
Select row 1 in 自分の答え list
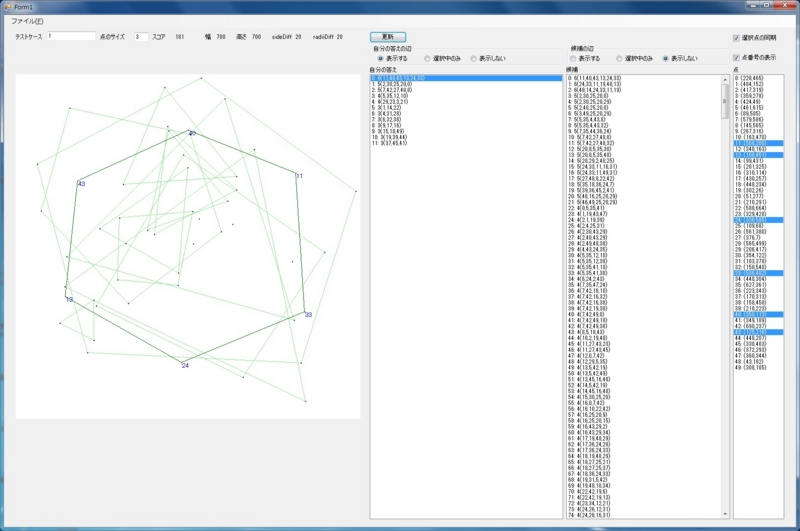466,84
